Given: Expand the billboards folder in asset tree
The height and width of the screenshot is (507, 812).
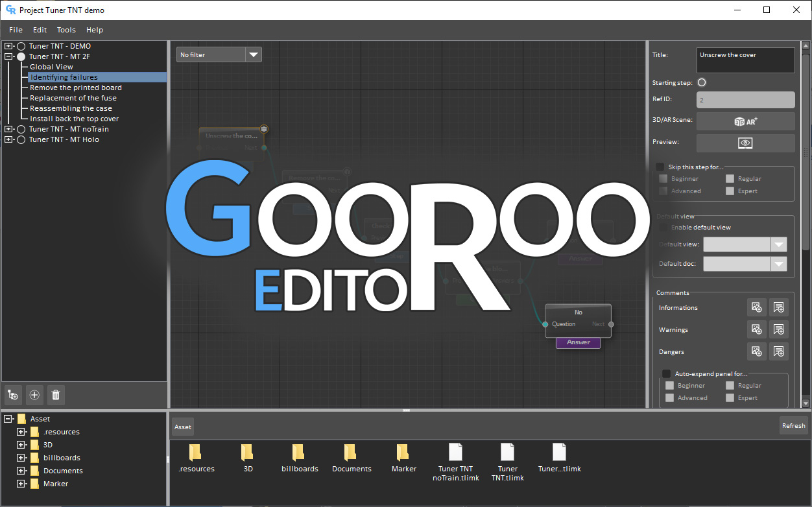Looking at the screenshot, I should (x=21, y=458).
